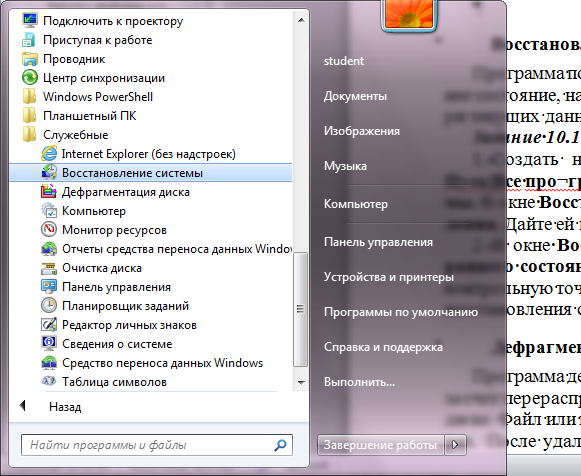Select the Очистка диска entry text
This screenshot has width=581, height=476.
tap(102, 268)
